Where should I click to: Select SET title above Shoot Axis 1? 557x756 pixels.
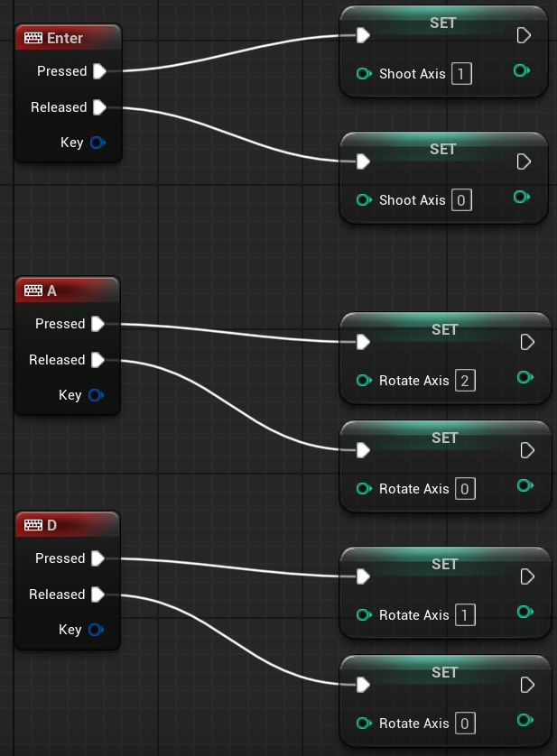442,23
